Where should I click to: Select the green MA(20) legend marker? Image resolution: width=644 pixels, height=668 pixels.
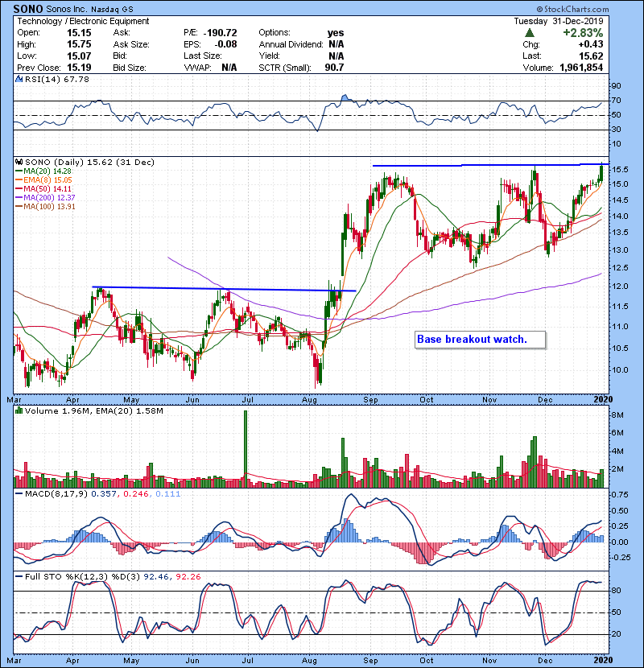pyautogui.click(x=19, y=171)
